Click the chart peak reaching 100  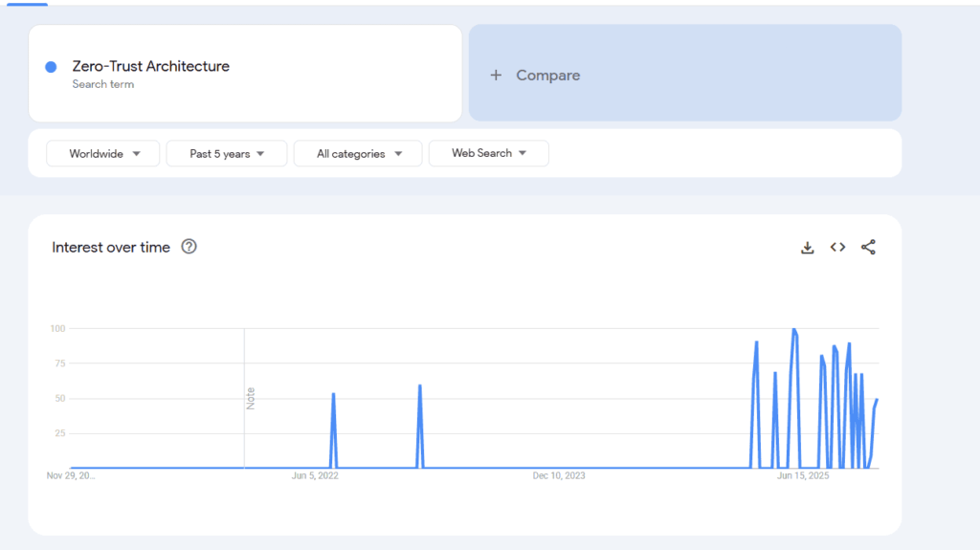pos(793,330)
